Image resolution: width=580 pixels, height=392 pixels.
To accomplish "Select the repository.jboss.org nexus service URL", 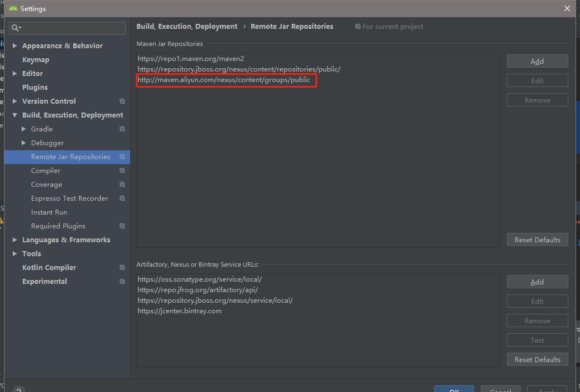I will 215,301.
